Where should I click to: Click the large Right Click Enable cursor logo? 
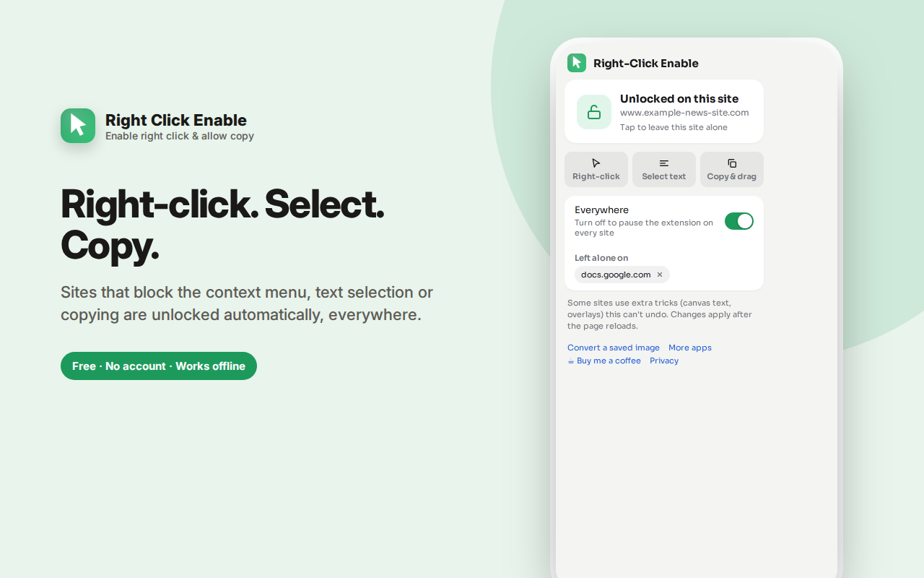tap(78, 126)
